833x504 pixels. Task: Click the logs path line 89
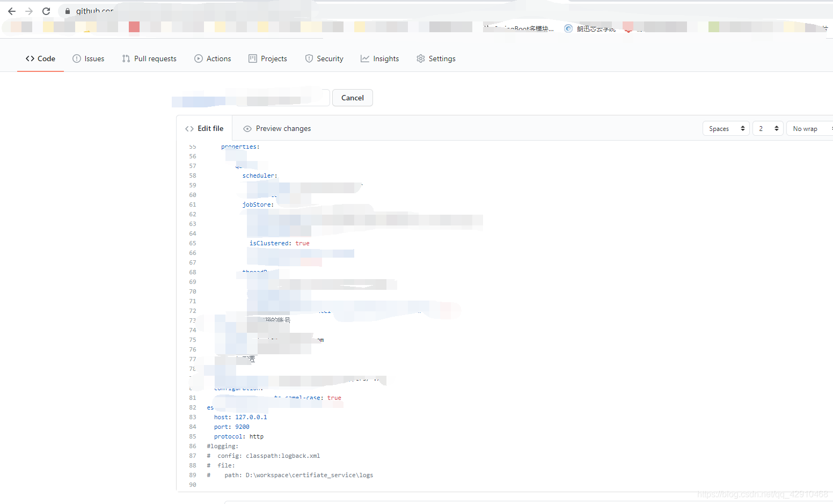click(290, 475)
